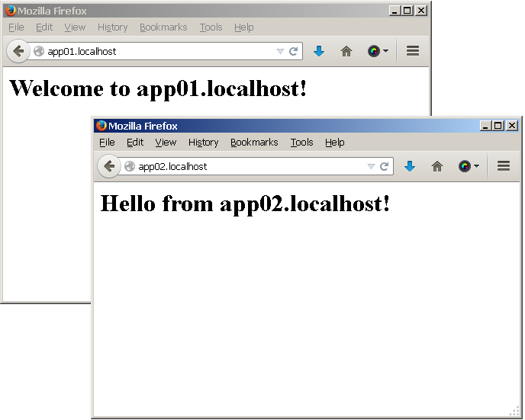Click the back arrow in app02 window
The height and width of the screenshot is (420, 525).
coord(109,166)
